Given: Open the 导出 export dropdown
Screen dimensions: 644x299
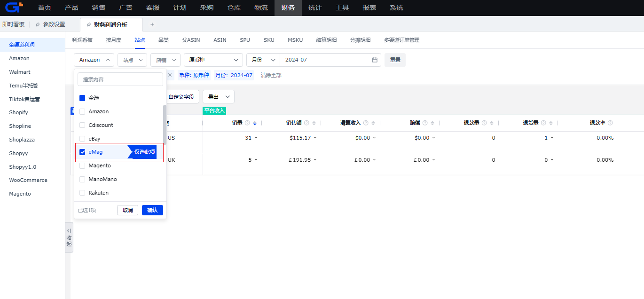Looking at the screenshot, I should [219, 96].
